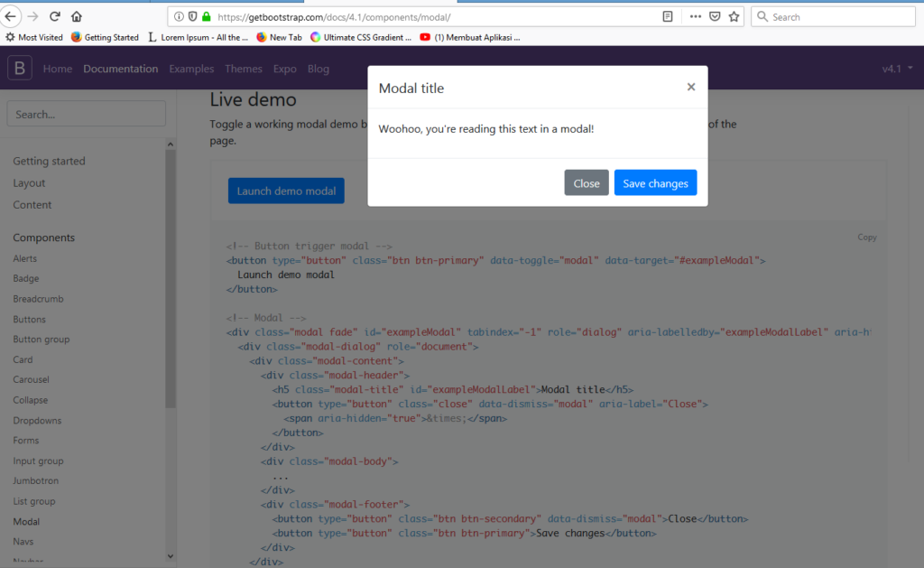
Task: Open the Getting Started bookmark
Action: coord(105,37)
